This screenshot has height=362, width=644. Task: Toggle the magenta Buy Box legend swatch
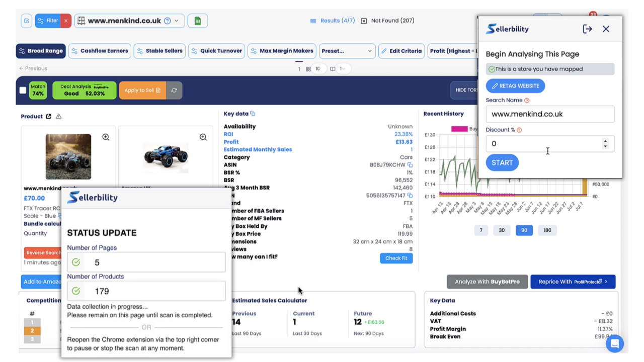coord(459,129)
